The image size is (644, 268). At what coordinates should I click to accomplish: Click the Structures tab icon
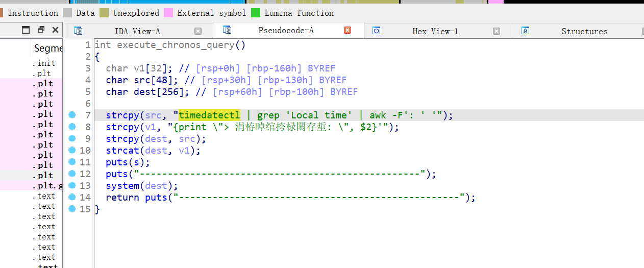coord(525,31)
